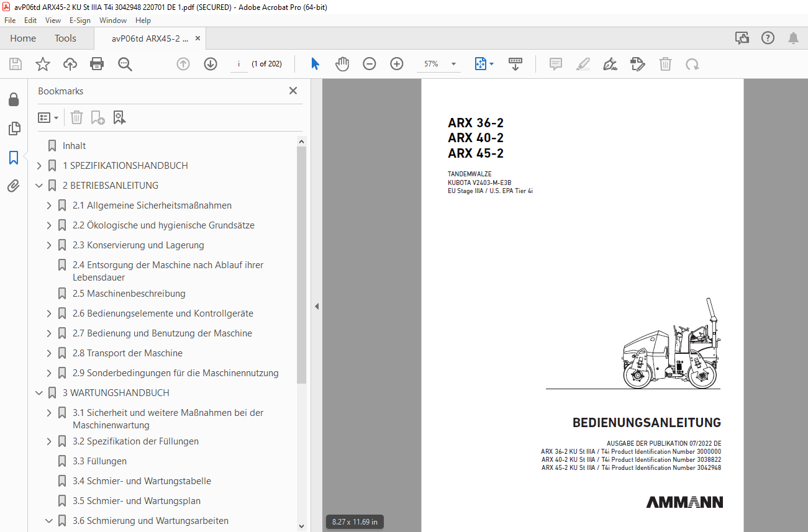Click the Save file icon

click(16, 64)
